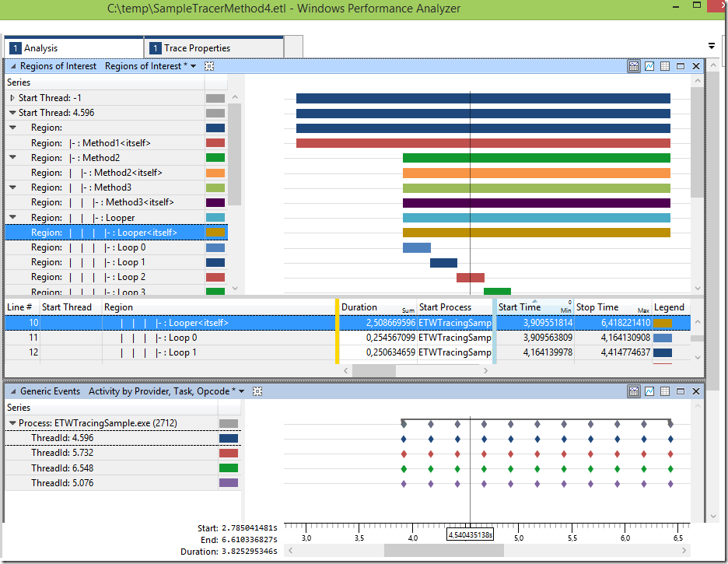Close the Generic Events panel

(696, 391)
